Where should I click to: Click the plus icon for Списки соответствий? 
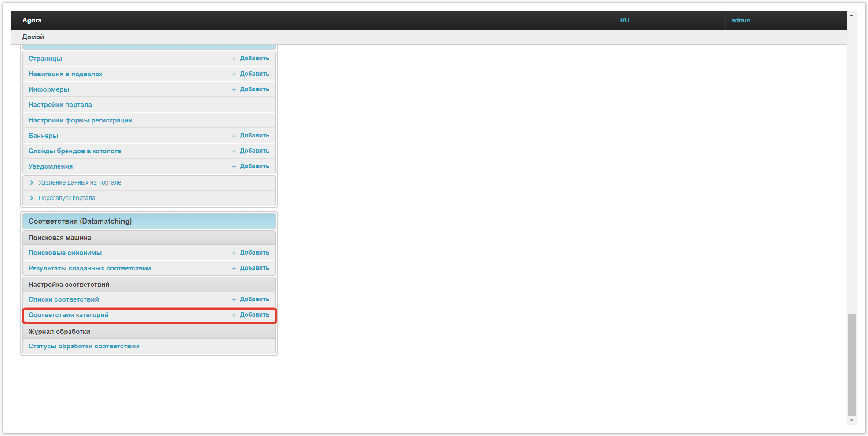click(x=234, y=299)
